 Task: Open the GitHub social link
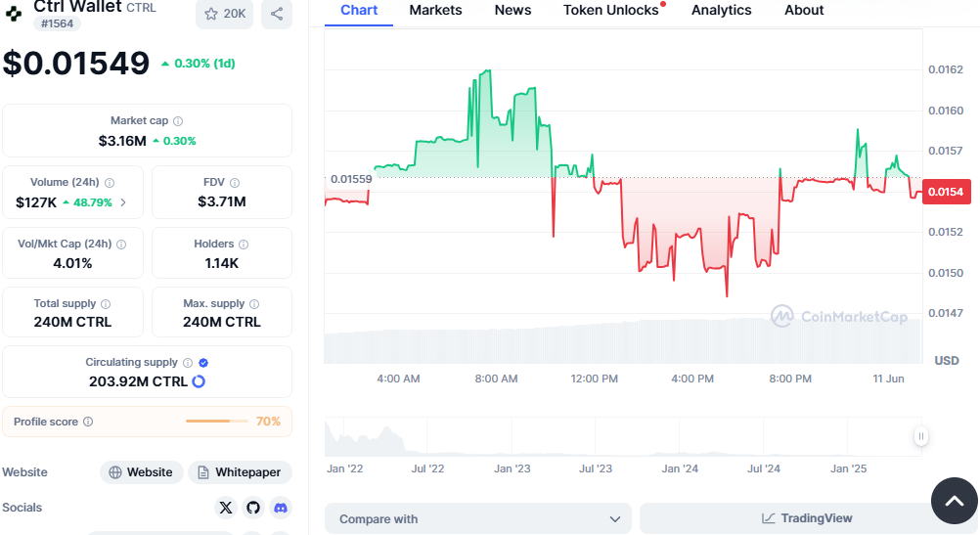coord(253,508)
